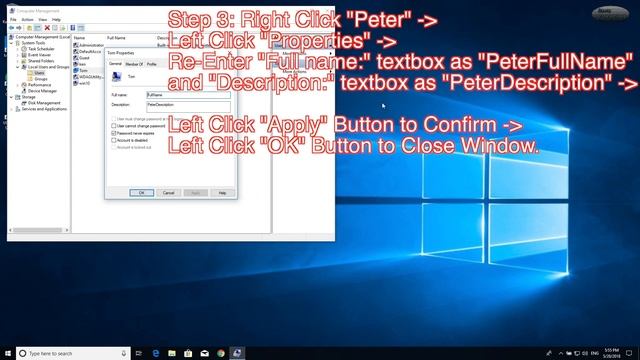Image resolution: width=640 pixels, height=360 pixels.
Task: Click the Device Manager icon in the tree
Action: pos(24,91)
